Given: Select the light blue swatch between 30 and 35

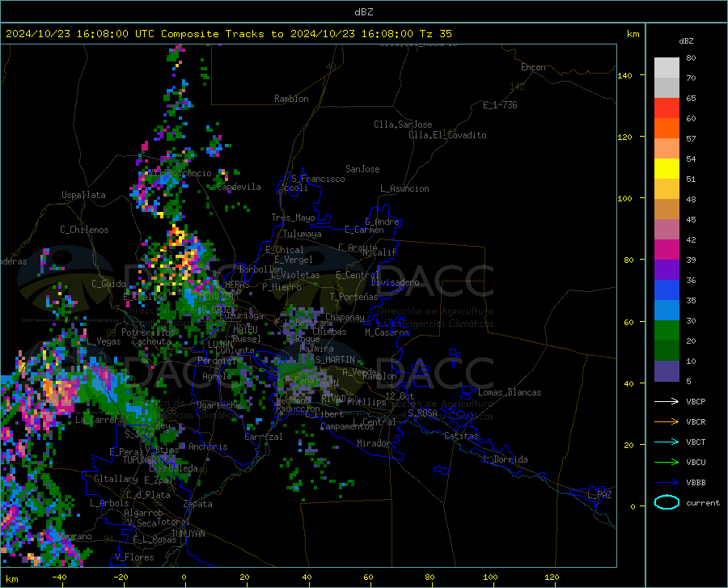Looking at the screenshot, I should tap(667, 311).
